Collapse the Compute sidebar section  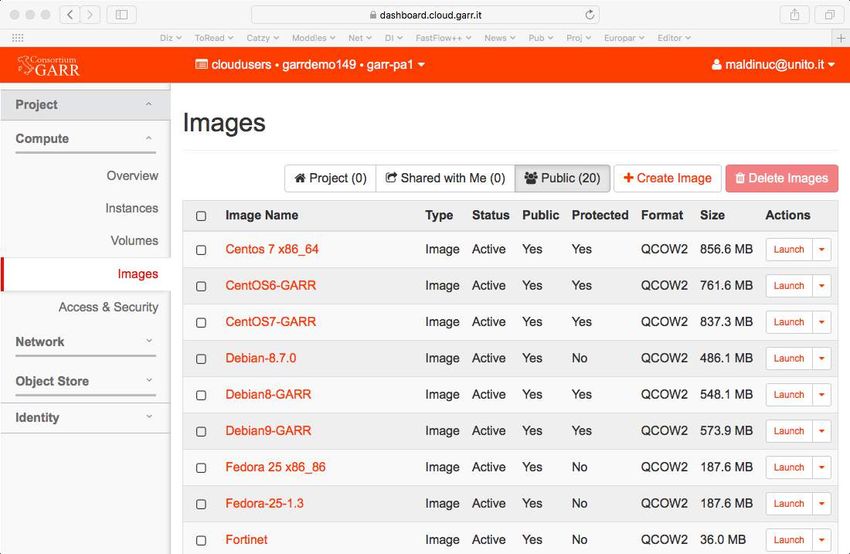pos(85,139)
